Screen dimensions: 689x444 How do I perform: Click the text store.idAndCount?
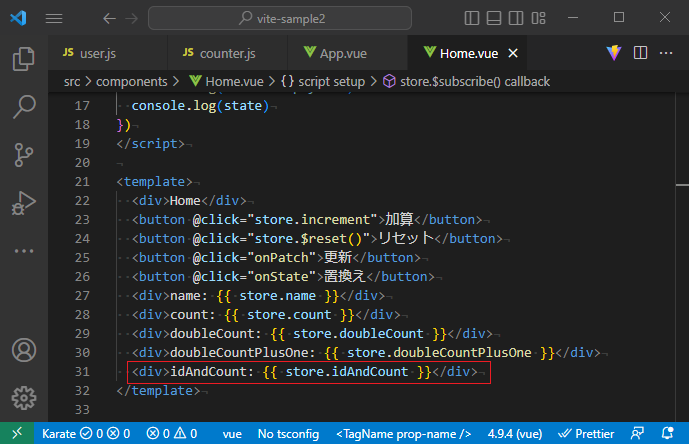click(x=347, y=372)
